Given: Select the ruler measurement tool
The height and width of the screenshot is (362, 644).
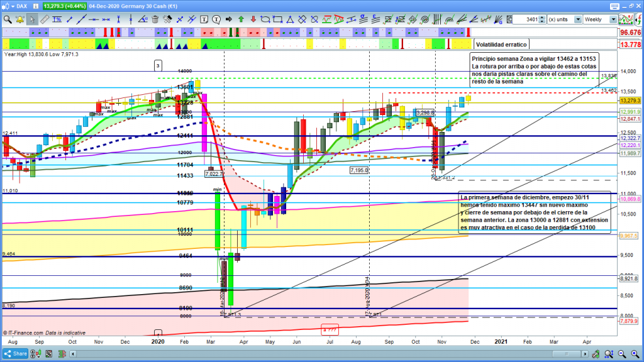Looking at the screenshot, I should (44, 19).
